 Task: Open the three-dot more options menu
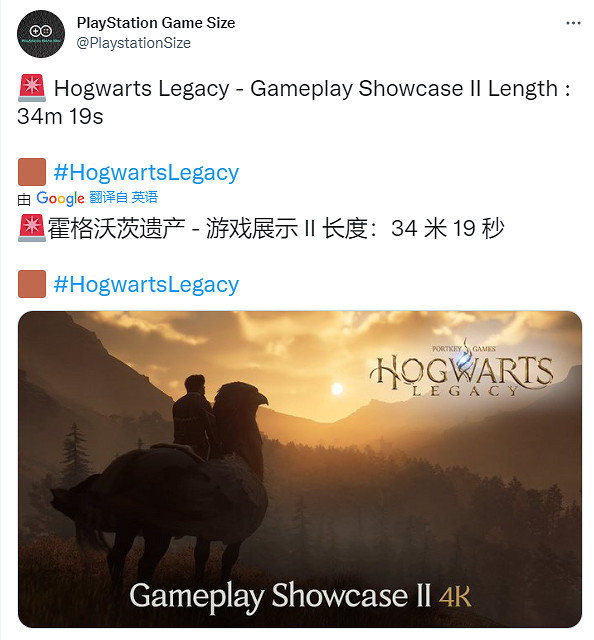click(573, 23)
